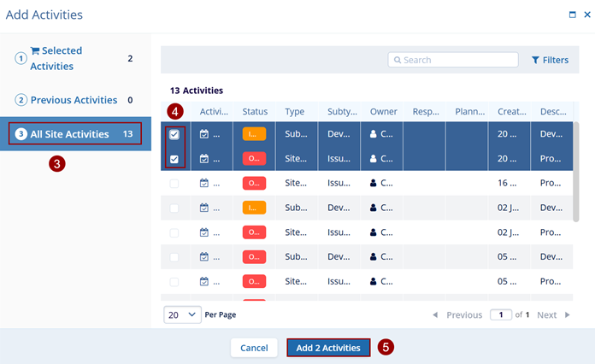The width and height of the screenshot is (595, 364).
Task: Check the third activity row checkbox
Action: (x=174, y=184)
